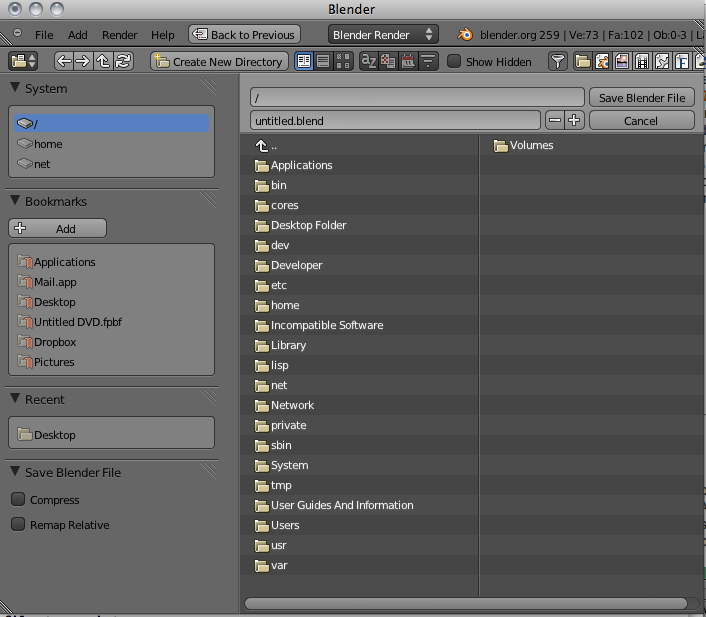Click the untitled.blend filename field

point(395,120)
